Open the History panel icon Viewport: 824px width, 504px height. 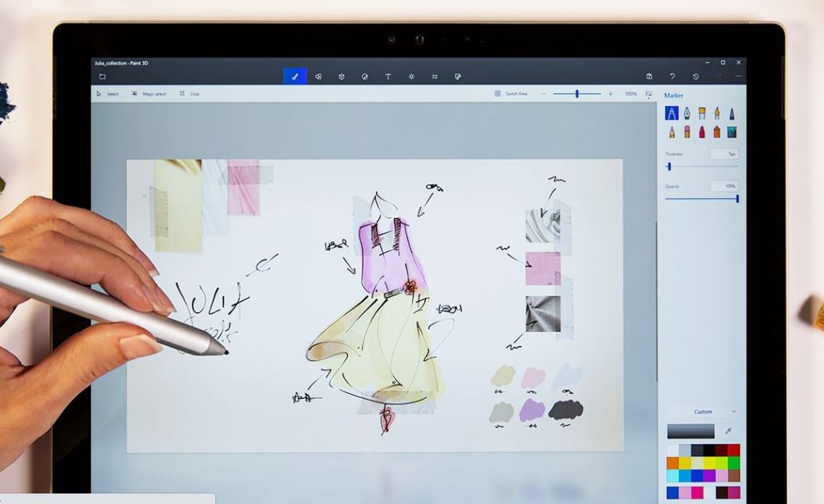click(695, 77)
